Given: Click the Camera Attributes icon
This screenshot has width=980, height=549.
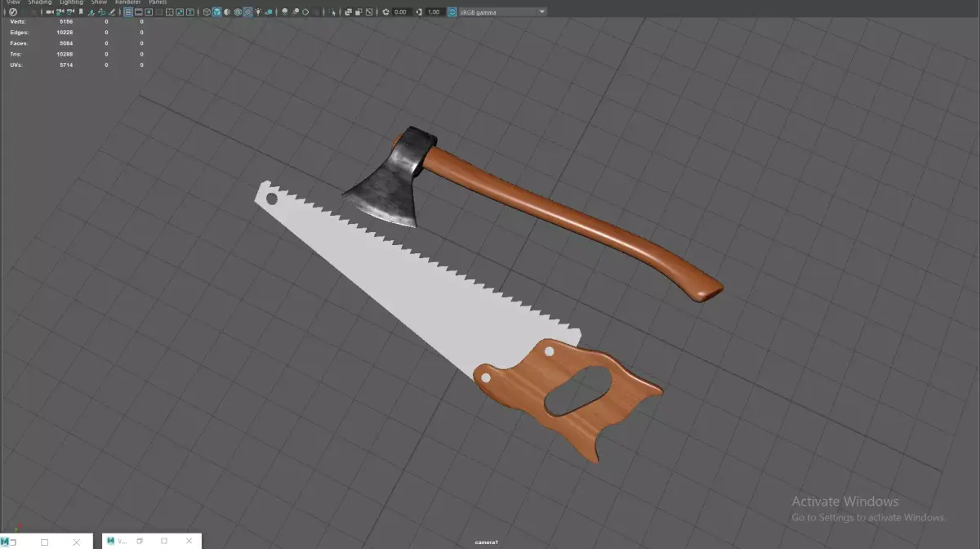Looking at the screenshot, I should tap(70, 12).
